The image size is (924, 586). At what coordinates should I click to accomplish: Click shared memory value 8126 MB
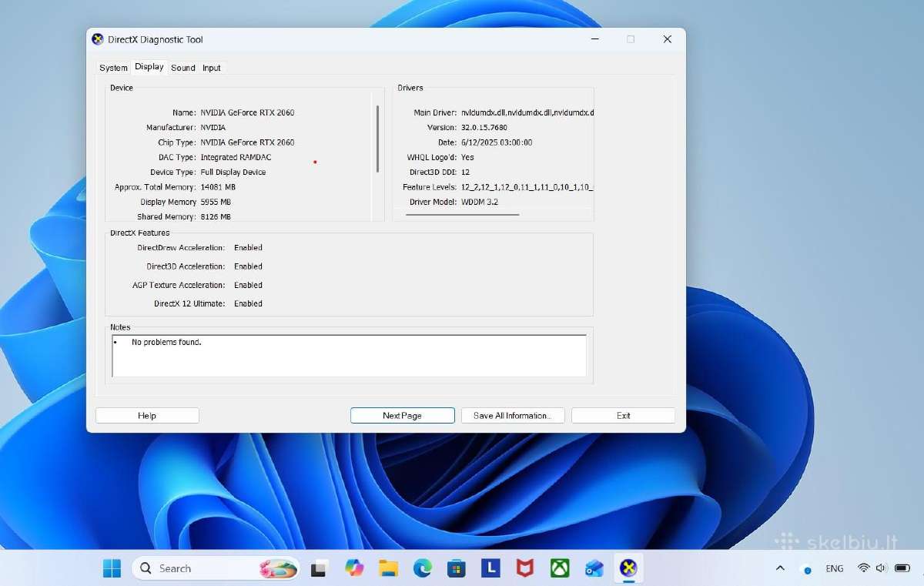(x=216, y=217)
